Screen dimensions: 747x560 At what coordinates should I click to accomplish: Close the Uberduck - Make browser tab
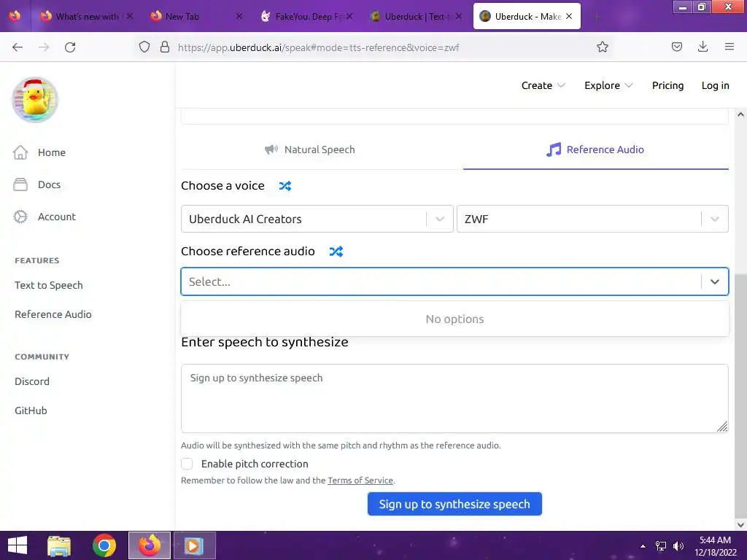click(x=569, y=16)
